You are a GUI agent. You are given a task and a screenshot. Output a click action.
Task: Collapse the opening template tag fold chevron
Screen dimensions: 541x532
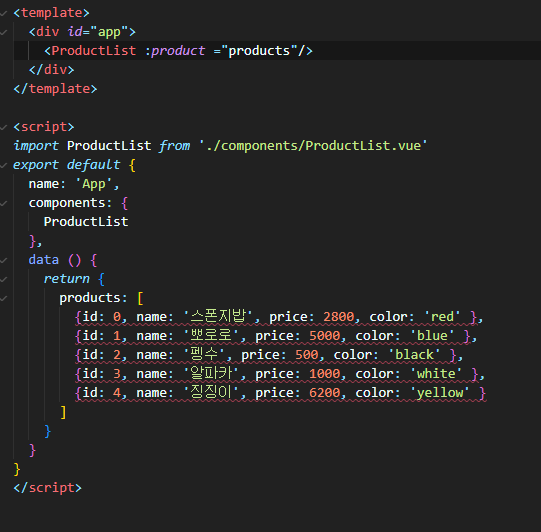click(3, 13)
